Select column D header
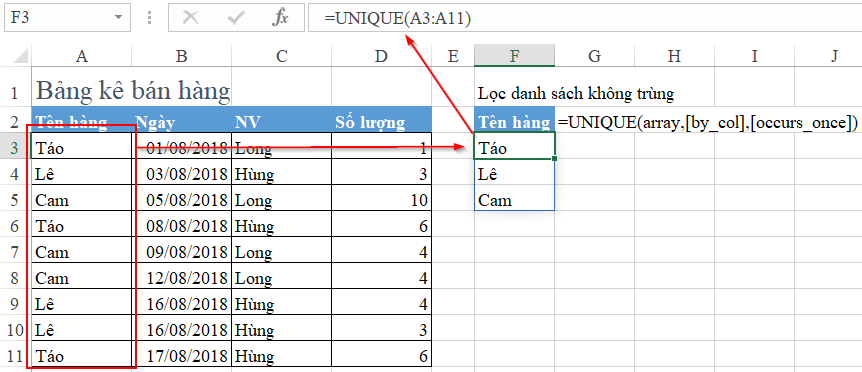 tap(382, 55)
